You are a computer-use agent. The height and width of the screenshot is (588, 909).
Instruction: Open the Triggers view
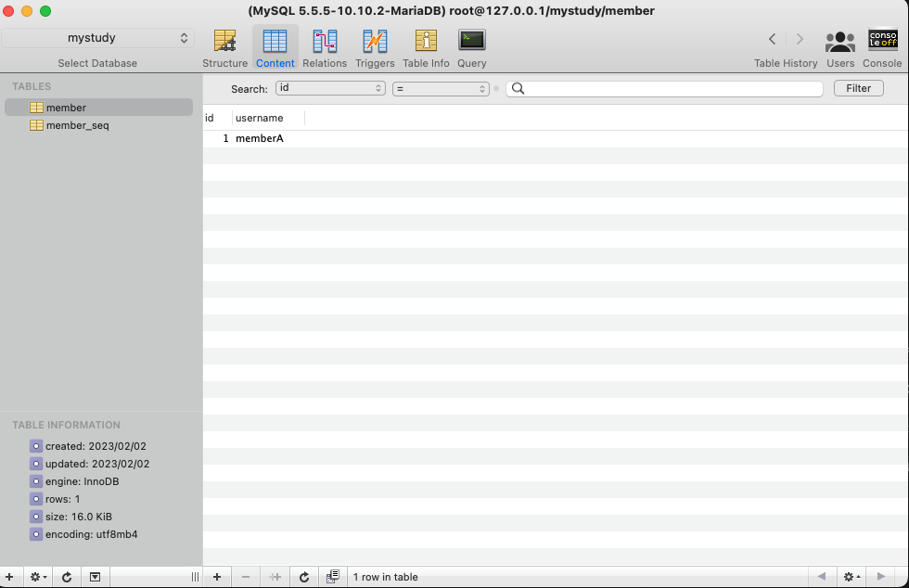(x=375, y=49)
